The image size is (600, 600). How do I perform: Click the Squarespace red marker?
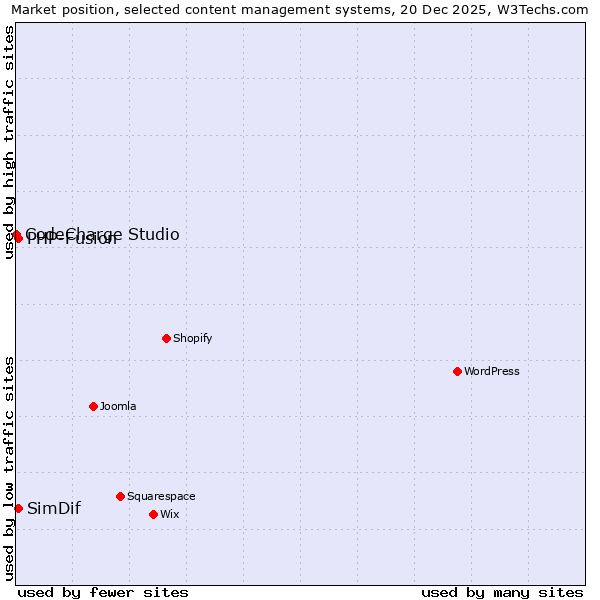(121, 496)
